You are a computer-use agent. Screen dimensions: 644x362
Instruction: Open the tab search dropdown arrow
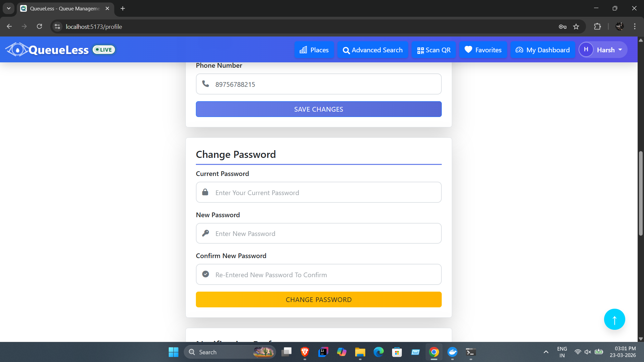9,8
